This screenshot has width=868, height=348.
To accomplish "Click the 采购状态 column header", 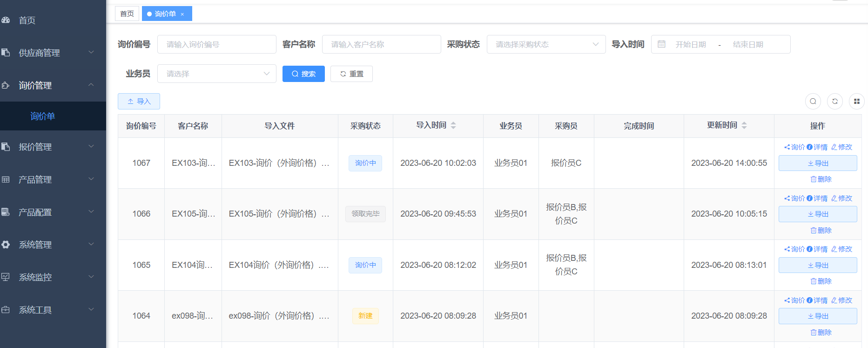I will pyautogui.click(x=365, y=126).
